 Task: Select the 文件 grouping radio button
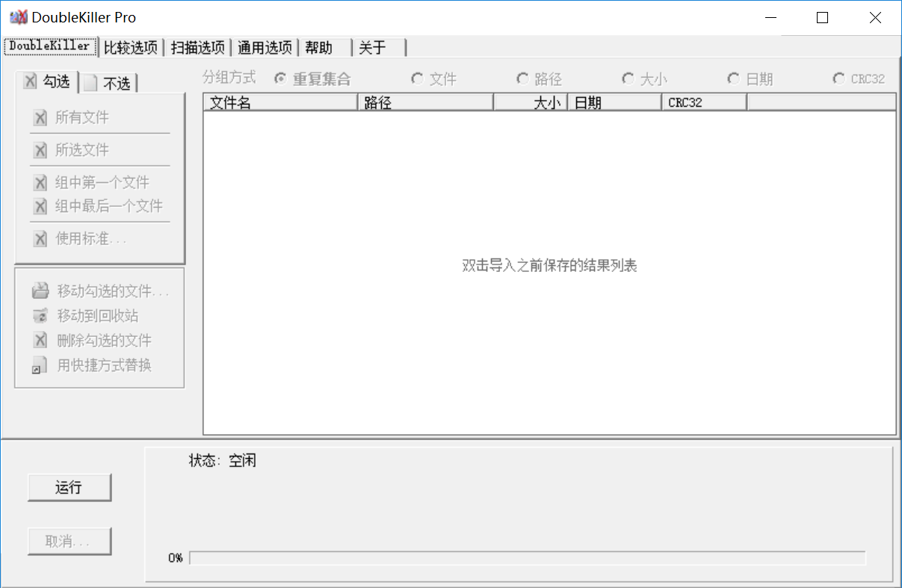pos(417,78)
